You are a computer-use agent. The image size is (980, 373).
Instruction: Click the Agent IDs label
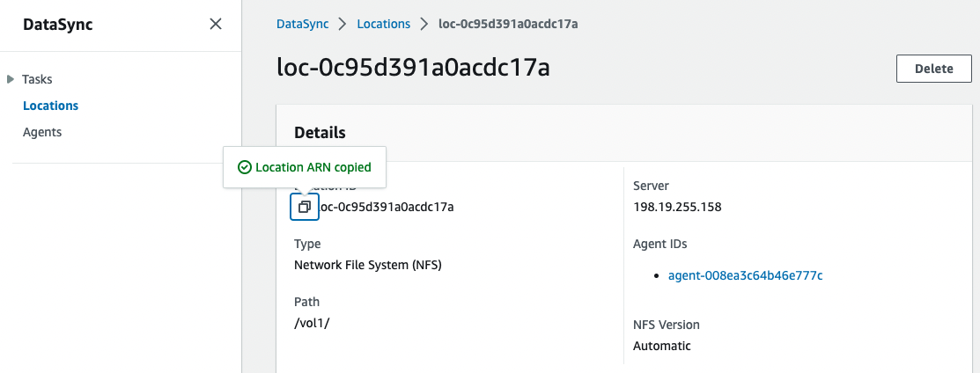pyautogui.click(x=660, y=245)
